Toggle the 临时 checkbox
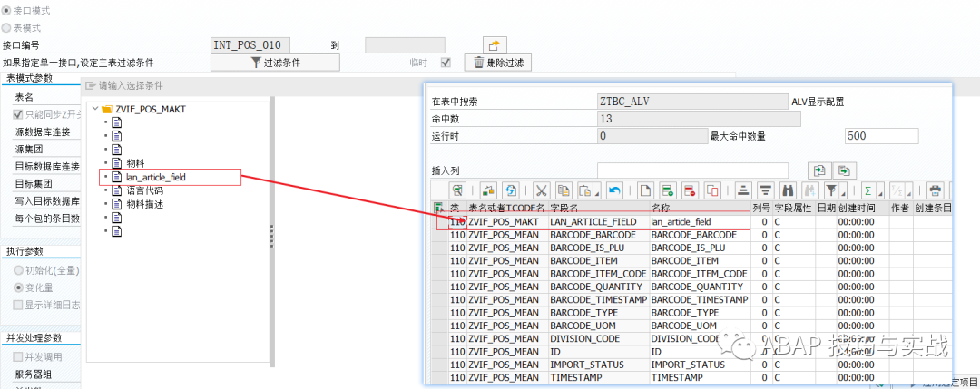980x389 pixels. pyautogui.click(x=446, y=63)
